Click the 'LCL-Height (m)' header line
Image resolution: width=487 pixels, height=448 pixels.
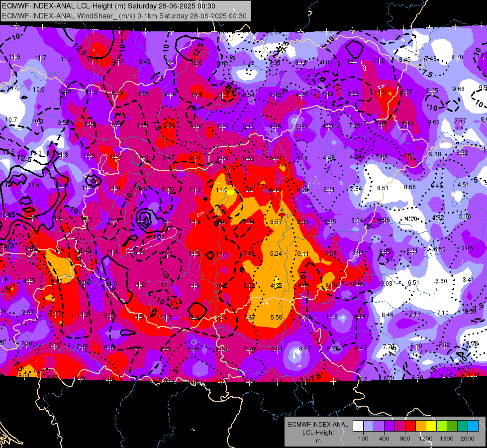[108, 6]
